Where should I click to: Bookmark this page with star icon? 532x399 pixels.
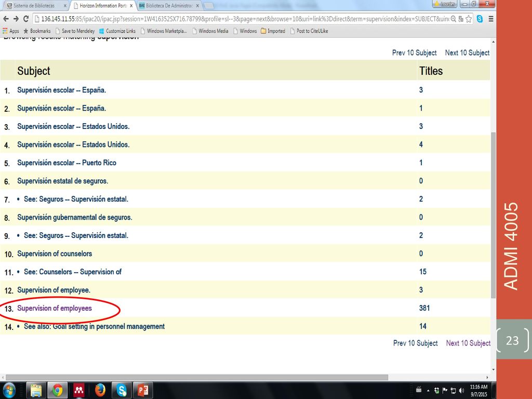pyautogui.click(x=469, y=19)
